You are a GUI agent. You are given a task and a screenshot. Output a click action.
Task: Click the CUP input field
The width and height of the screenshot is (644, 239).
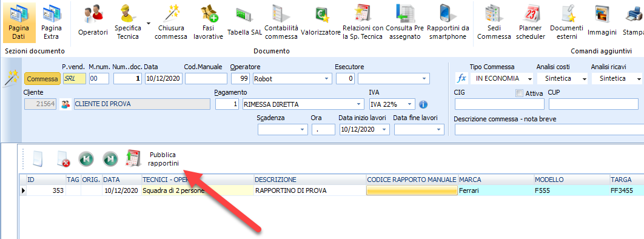(594, 104)
